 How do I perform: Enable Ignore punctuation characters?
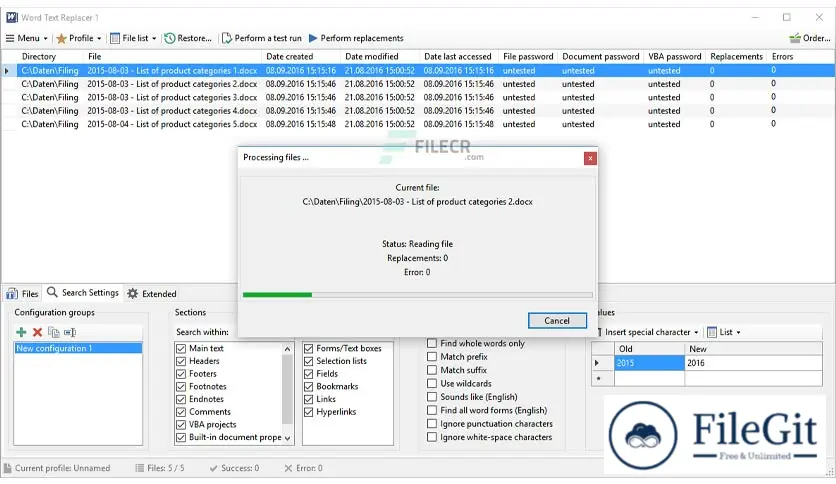[x=432, y=424]
